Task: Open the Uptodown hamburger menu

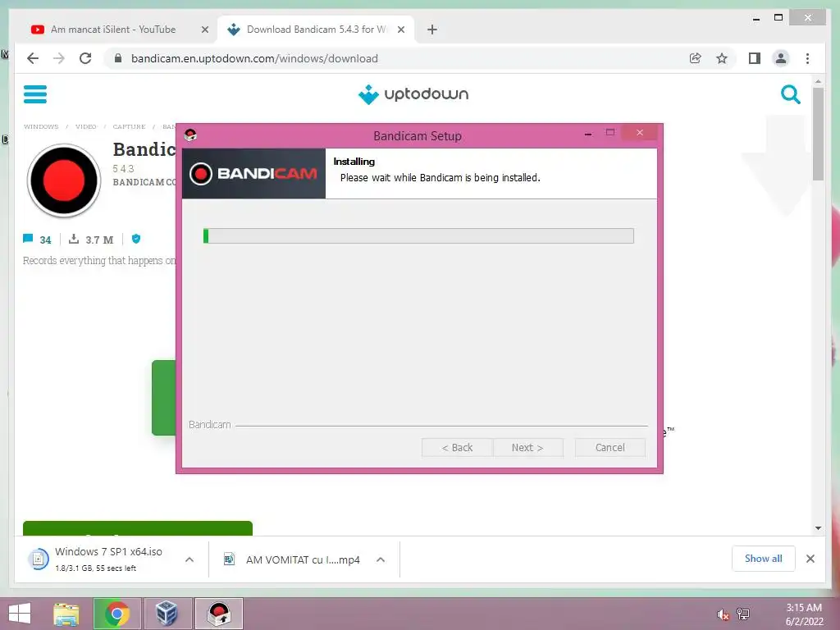Action: 34,94
